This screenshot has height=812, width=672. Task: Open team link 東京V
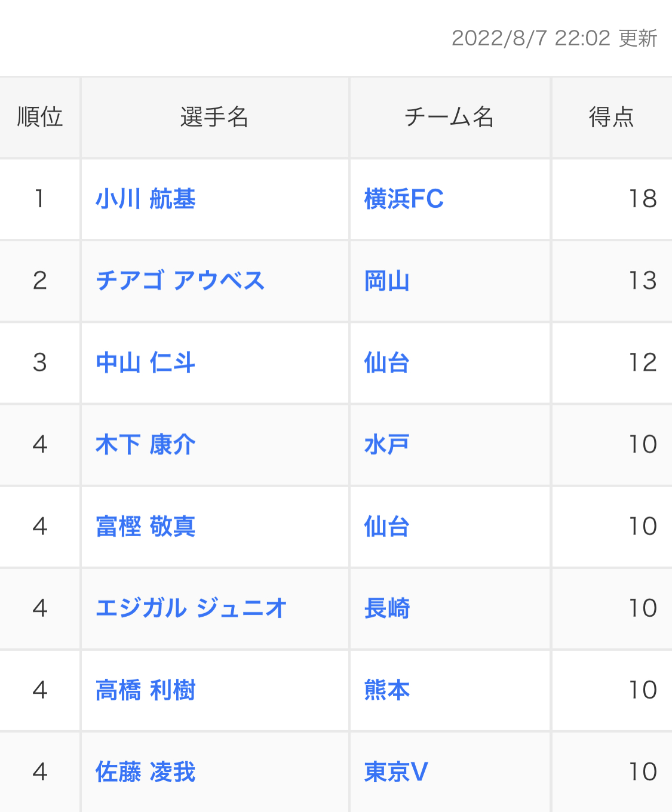coord(396,772)
